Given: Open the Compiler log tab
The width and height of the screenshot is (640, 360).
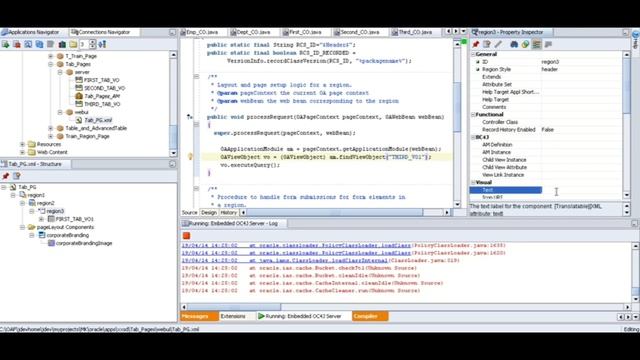Looking at the screenshot, I should tap(369, 316).
